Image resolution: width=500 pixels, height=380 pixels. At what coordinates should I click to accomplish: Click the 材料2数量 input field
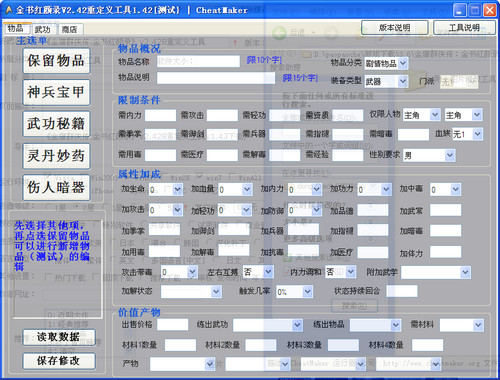pyautogui.click(x=261, y=345)
